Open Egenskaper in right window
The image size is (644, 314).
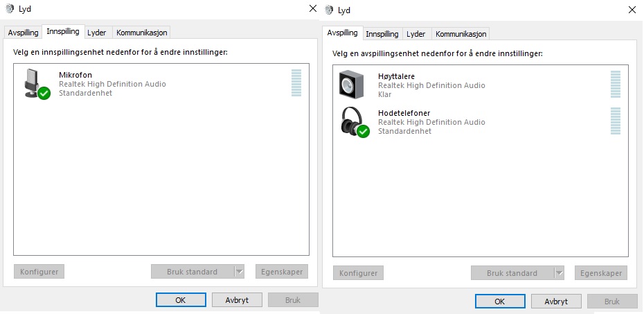(x=601, y=273)
